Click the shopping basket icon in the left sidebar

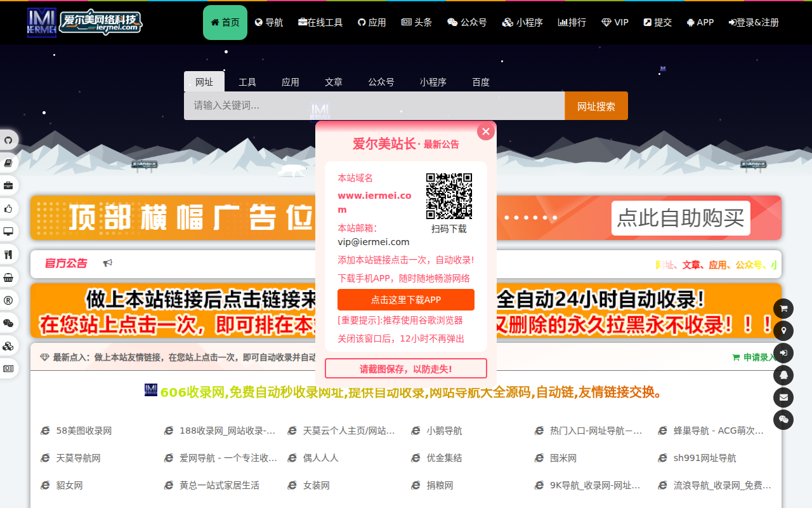pos(8,277)
